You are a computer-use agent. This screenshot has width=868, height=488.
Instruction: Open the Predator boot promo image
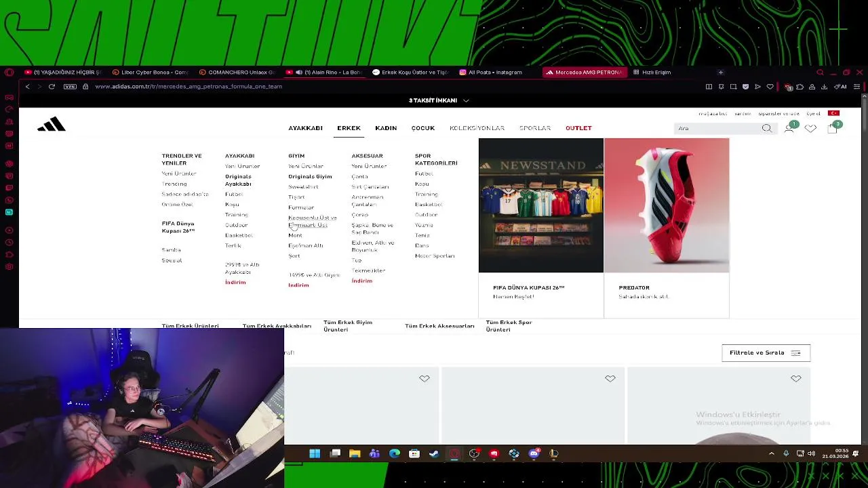click(667, 205)
